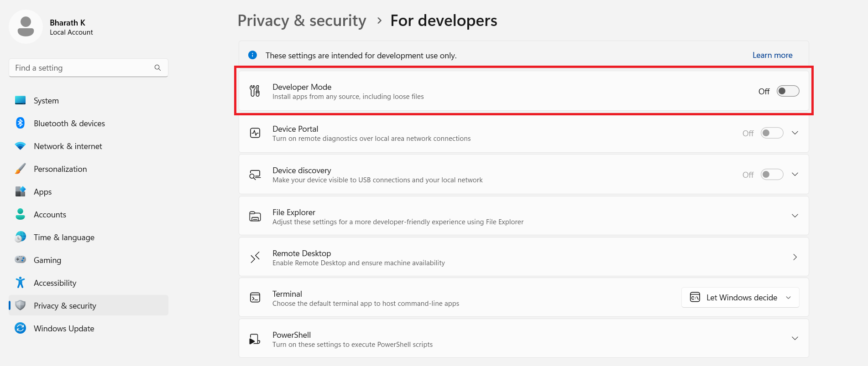Viewport: 868px width, 366px height.
Task: Click the Developer Mode tools icon
Action: tap(255, 91)
